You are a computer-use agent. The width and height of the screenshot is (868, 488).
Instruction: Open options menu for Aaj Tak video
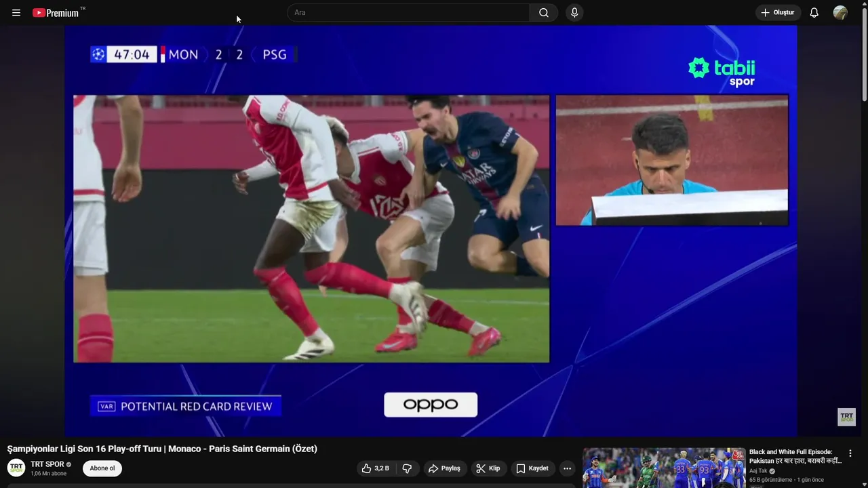850,453
